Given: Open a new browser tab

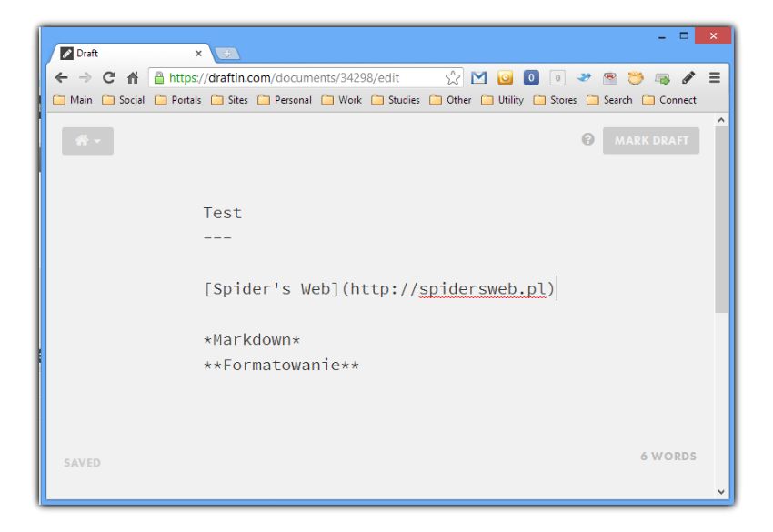Looking at the screenshot, I should pyautogui.click(x=226, y=54).
